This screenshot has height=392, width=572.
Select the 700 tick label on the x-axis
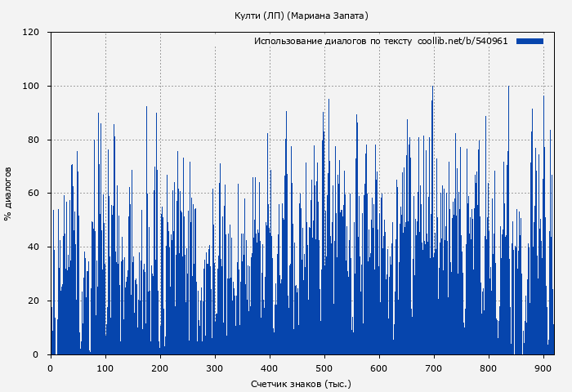pyautogui.click(x=434, y=368)
